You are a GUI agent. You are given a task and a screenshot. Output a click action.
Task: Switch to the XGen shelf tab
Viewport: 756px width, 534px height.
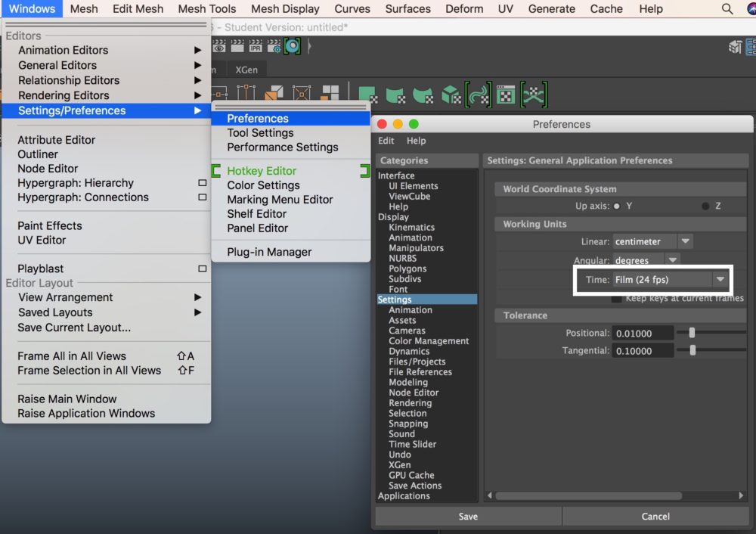point(246,70)
